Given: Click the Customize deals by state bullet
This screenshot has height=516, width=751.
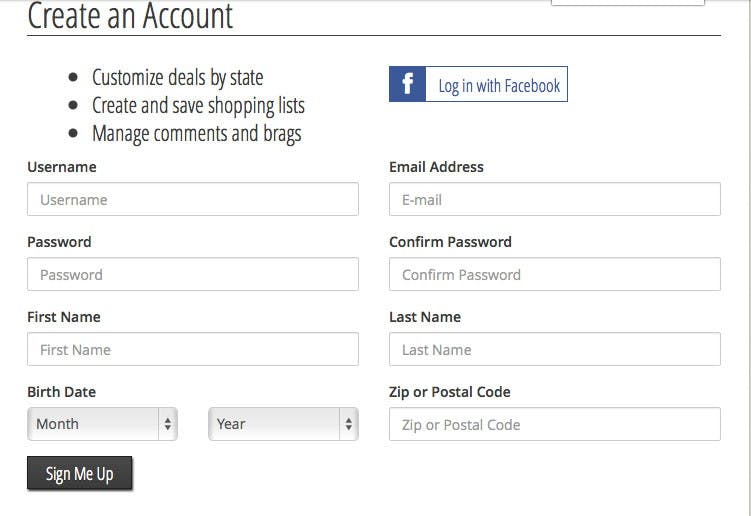Looking at the screenshot, I should pos(178,78).
